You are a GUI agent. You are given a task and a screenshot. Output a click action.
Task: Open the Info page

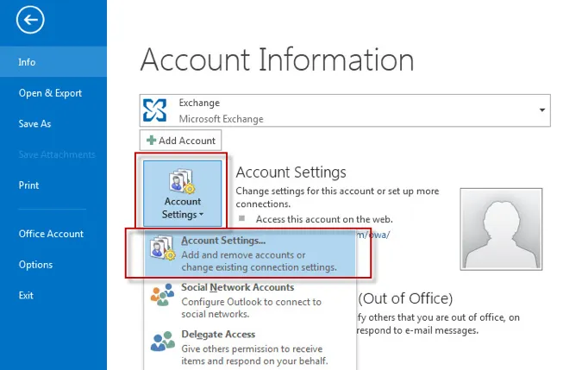coord(53,62)
